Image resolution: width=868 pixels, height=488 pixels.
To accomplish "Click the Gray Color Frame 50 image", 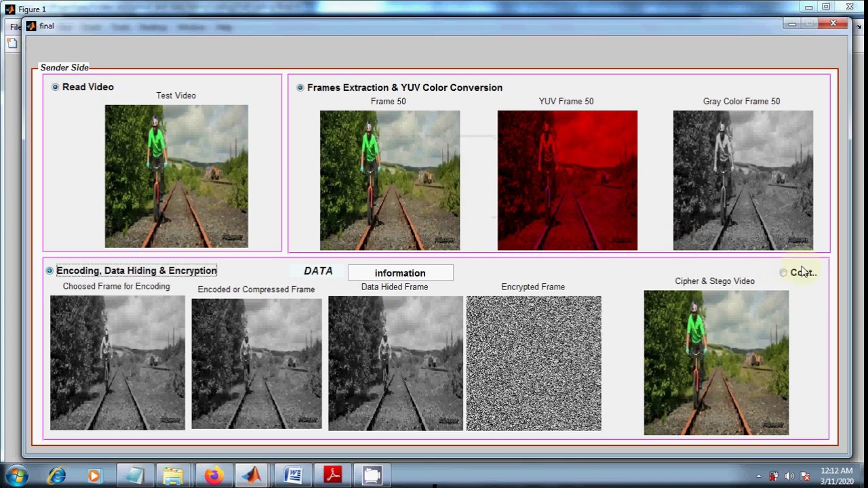I will pyautogui.click(x=743, y=180).
